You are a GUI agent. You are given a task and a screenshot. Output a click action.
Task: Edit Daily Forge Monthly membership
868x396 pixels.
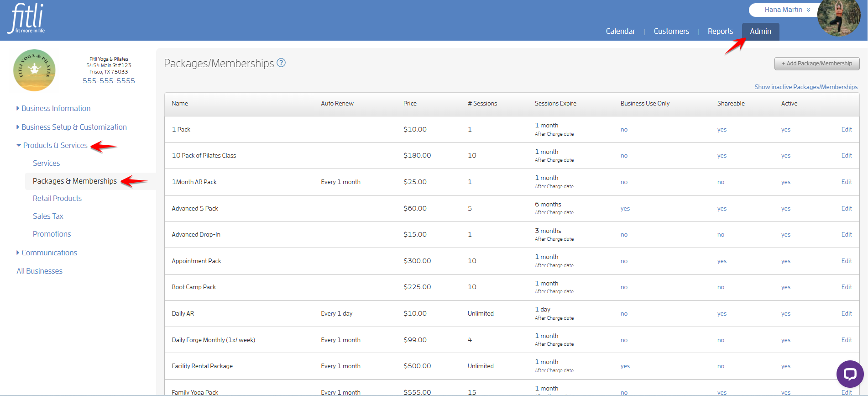point(847,340)
